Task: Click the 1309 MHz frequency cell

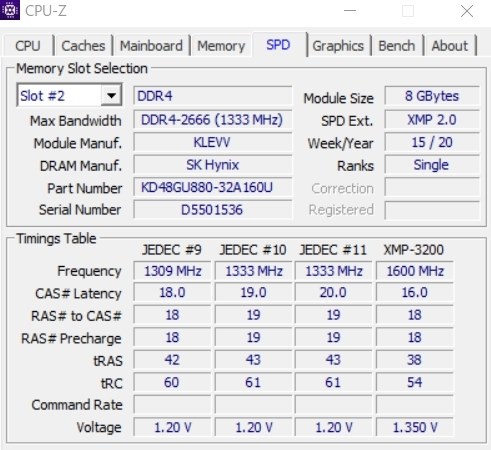Action: [172, 271]
